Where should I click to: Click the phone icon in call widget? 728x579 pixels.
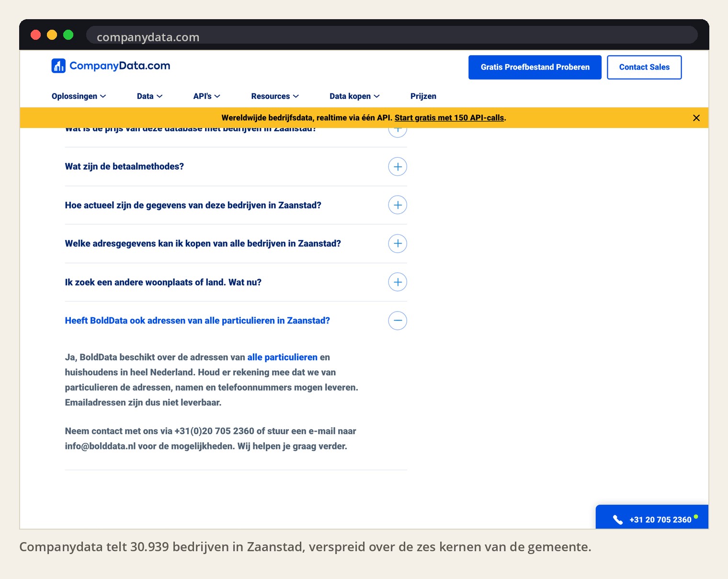pyautogui.click(x=618, y=520)
